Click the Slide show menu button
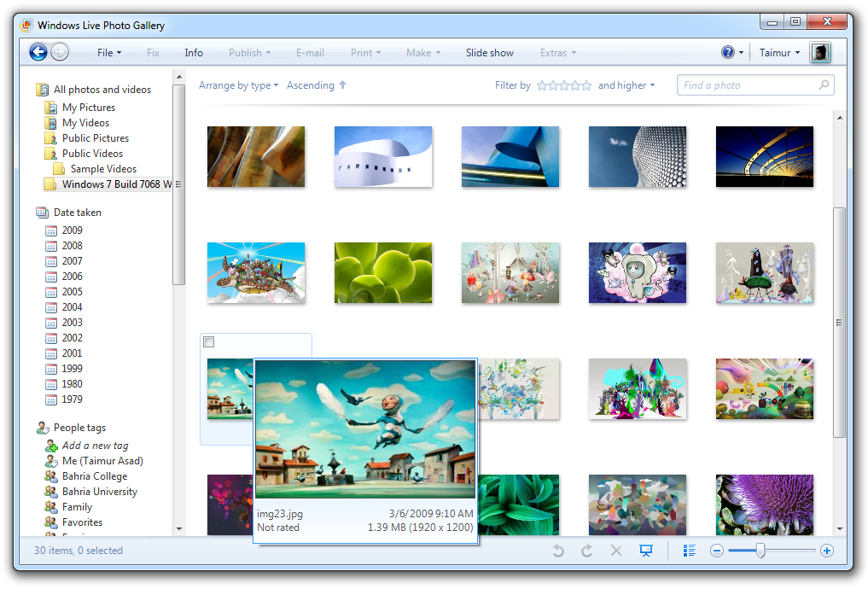868x589 pixels. 489,52
